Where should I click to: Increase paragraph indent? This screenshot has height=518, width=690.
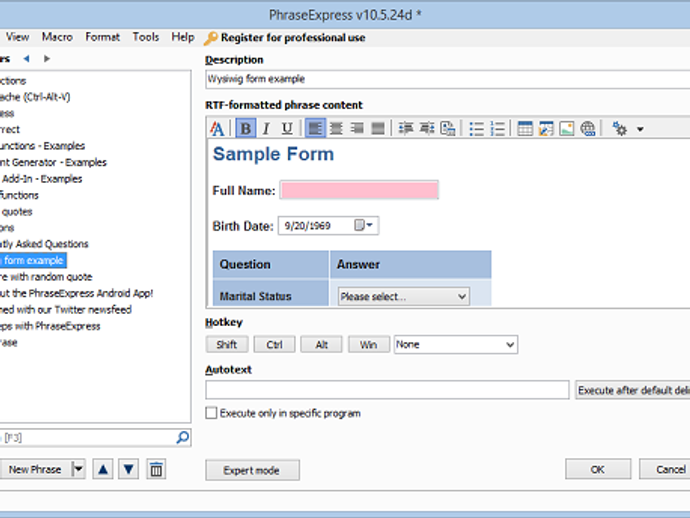coord(427,129)
